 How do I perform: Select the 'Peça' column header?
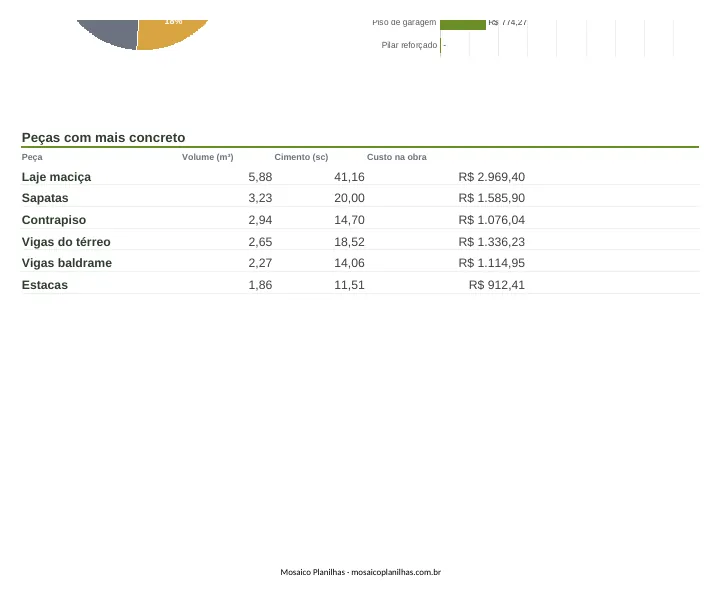[x=32, y=157]
